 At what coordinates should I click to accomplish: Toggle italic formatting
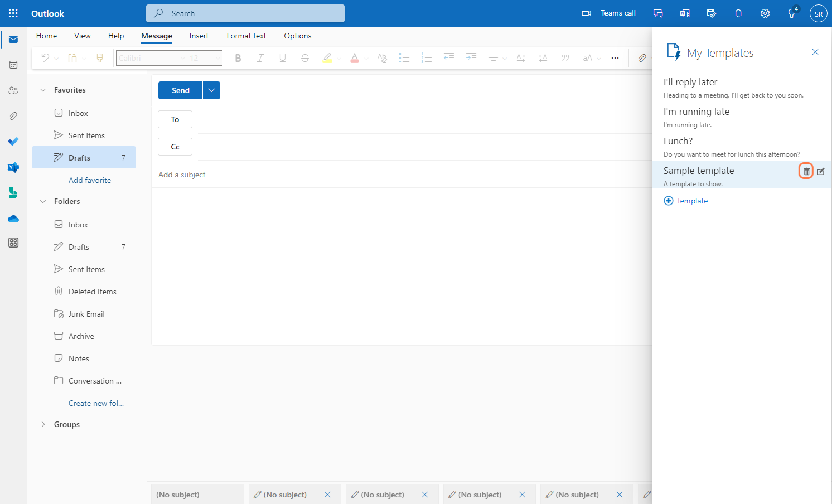click(260, 58)
